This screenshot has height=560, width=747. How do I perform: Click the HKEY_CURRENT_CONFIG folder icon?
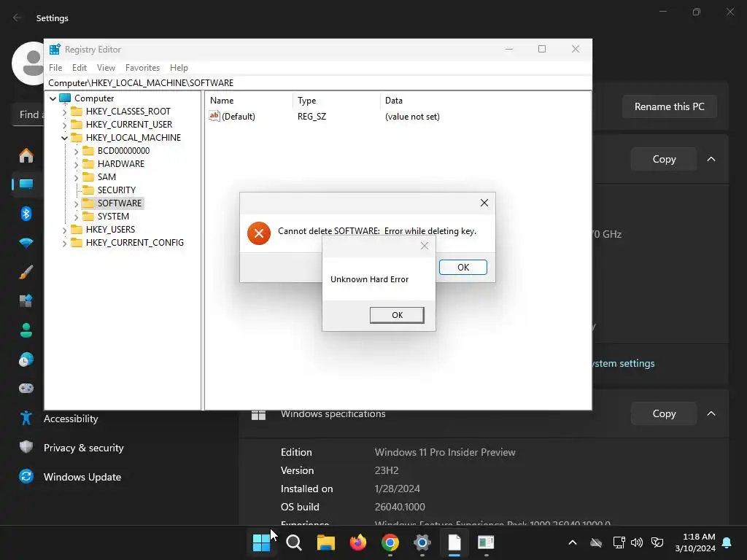77,242
